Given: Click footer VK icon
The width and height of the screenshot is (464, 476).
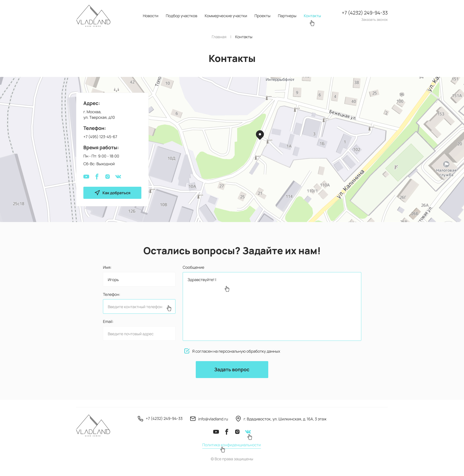Looking at the screenshot, I should pos(248,432).
